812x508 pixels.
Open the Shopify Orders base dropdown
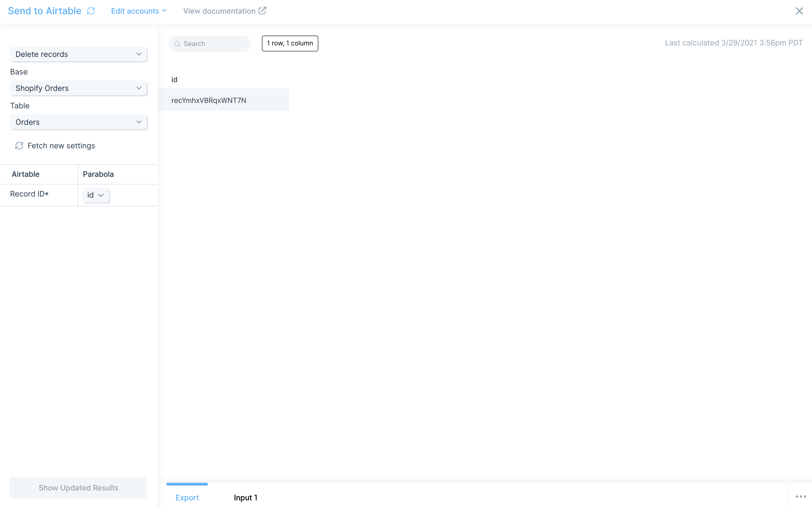79,88
